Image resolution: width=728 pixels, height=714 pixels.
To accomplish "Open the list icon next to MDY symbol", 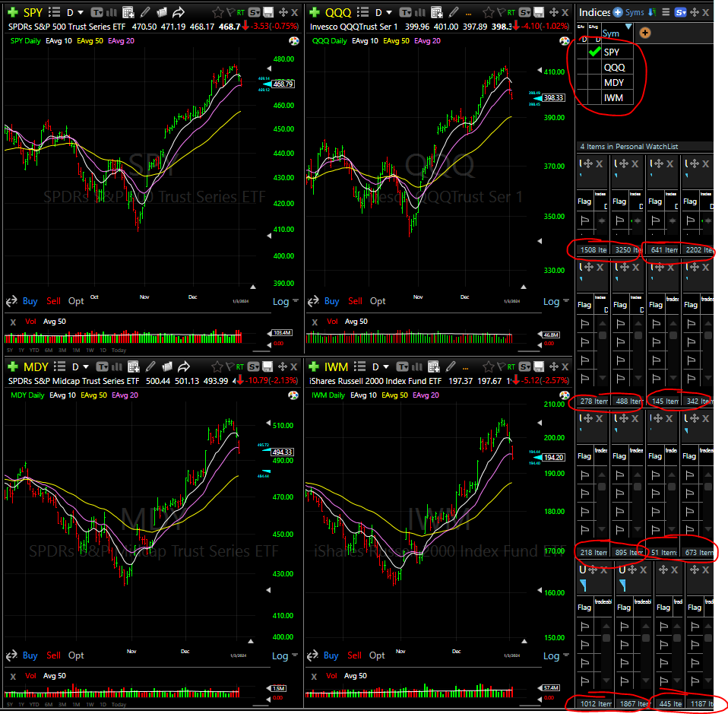I will click(x=59, y=367).
